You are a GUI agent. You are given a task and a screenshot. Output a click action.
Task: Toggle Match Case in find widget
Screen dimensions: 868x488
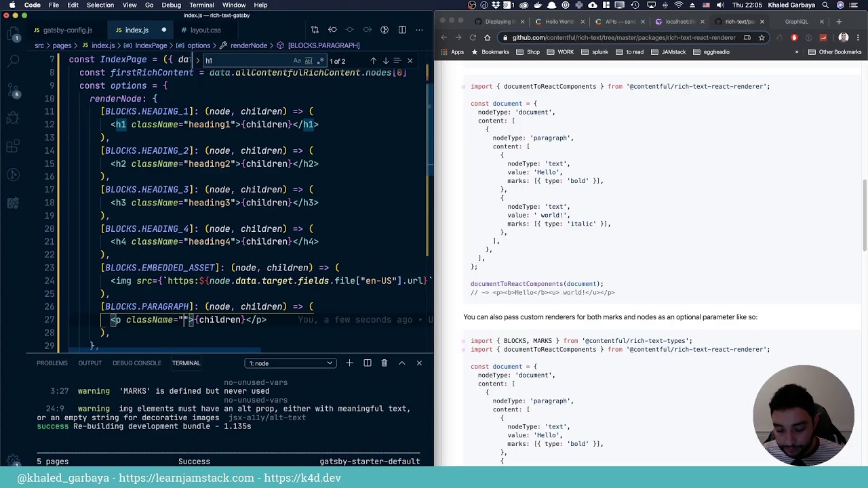297,61
